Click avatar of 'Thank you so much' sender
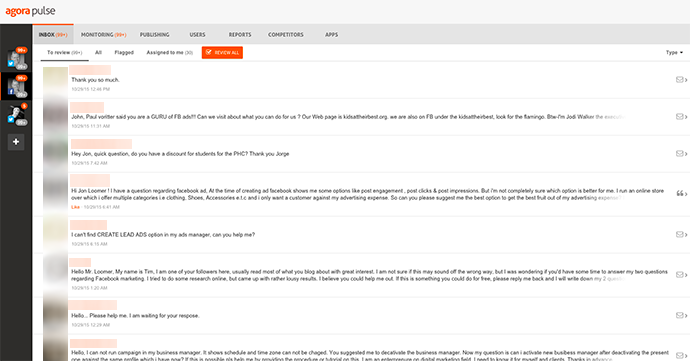This screenshot has width=690, height=361. point(55,80)
